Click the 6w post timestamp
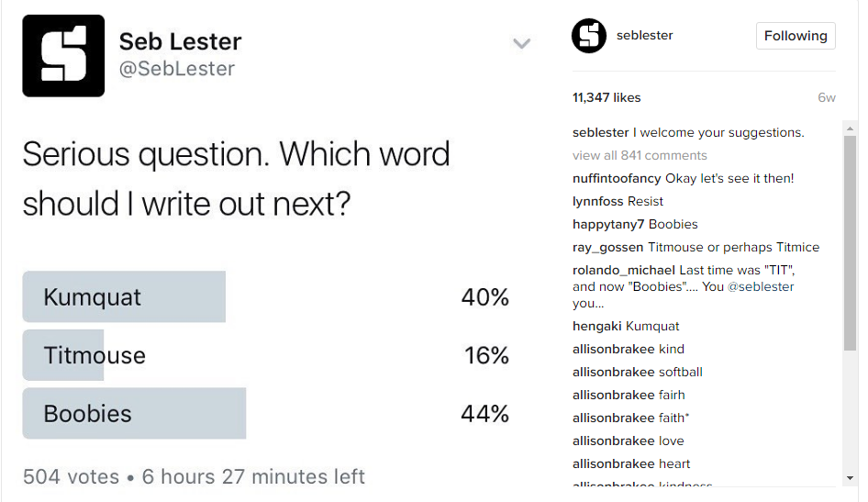The width and height of the screenshot is (868, 502). pos(826,97)
